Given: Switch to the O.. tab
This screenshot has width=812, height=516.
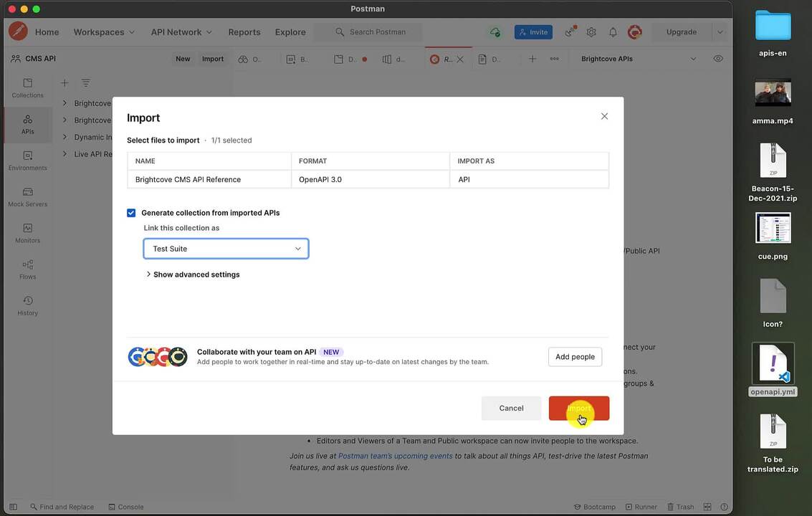Looking at the screenshot, I should click(x=250, y=59).
